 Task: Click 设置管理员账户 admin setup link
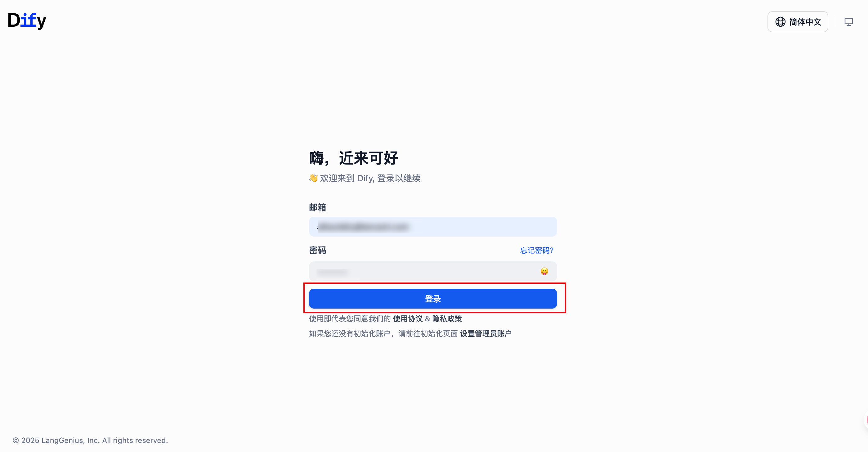tap(485, 333)
